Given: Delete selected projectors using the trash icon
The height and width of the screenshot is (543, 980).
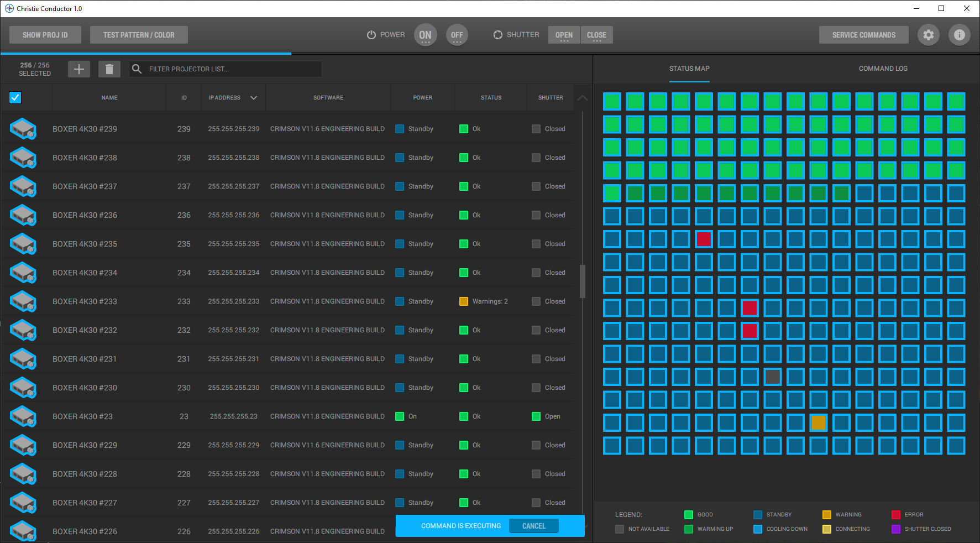Looking at the screenshot, I should [x=109, y=69].
